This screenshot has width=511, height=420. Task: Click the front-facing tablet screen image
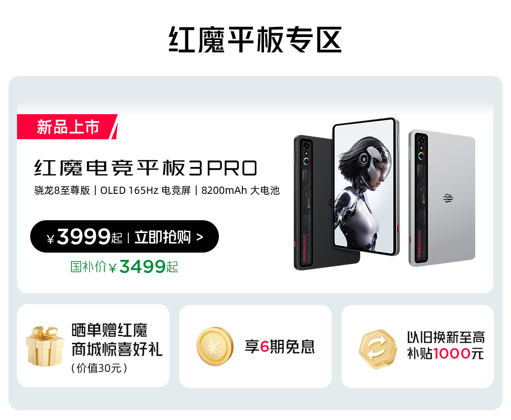(x=366, y=187)
